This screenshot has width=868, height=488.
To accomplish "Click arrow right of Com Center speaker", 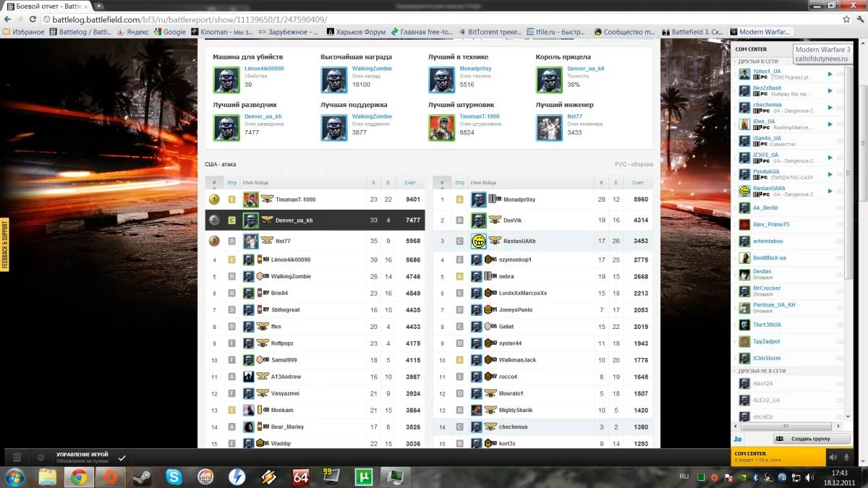I will tap(847, 457).
